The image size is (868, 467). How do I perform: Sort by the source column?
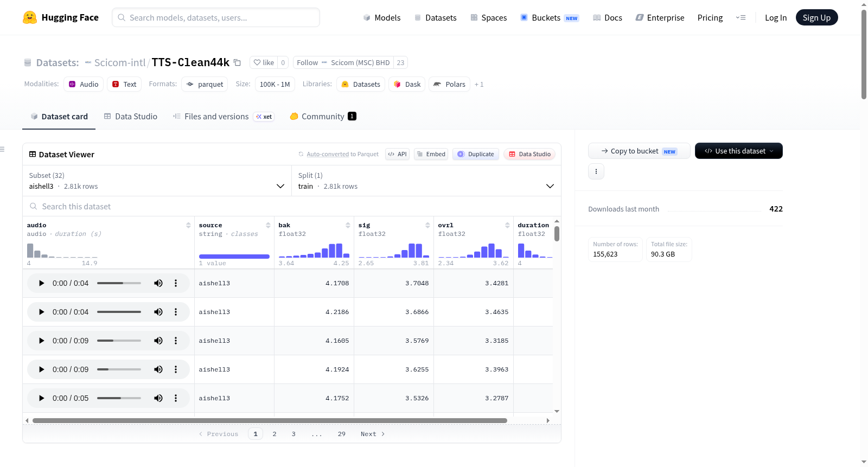click(x=268, y=225)
